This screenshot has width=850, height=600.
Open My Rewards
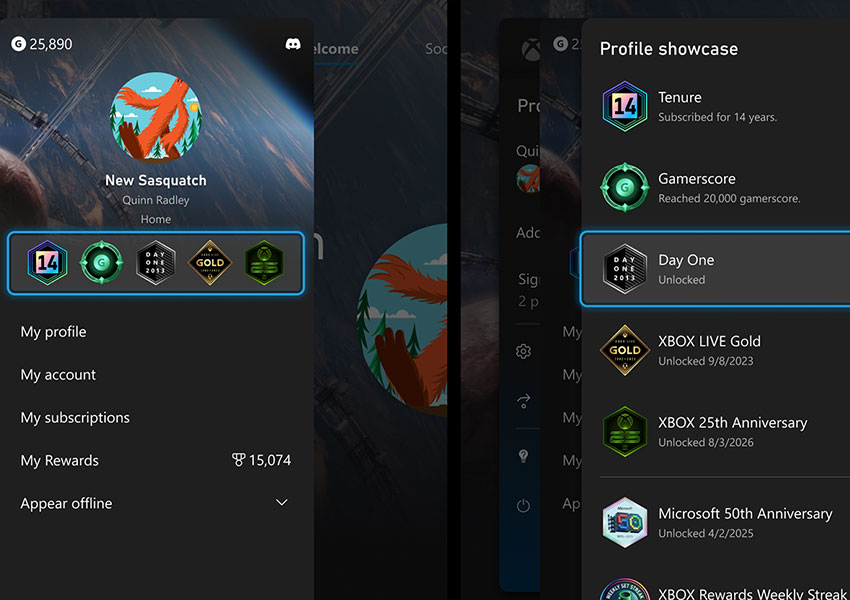[156, 460]
